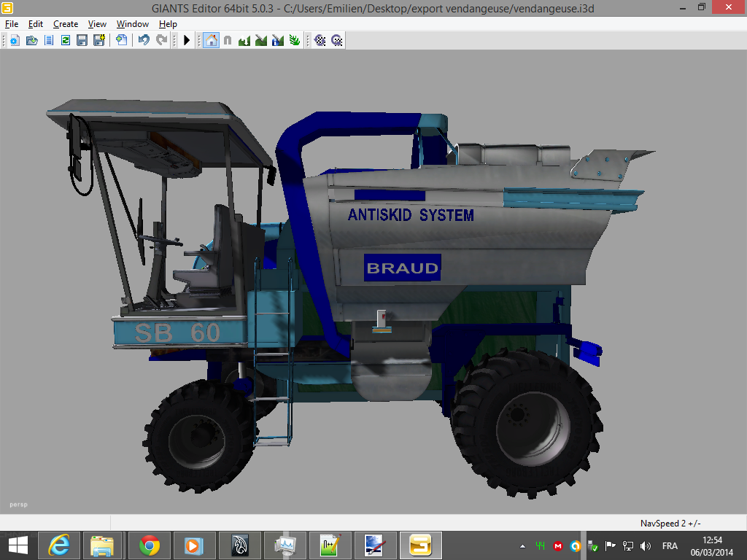This screenshot has height=560, width=747.
Task: Select the foliage paint tool
Action: tap(295, 41)
